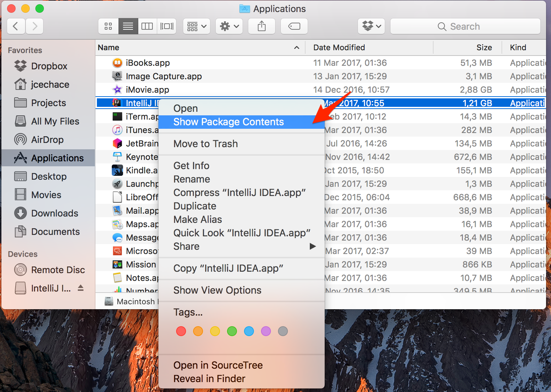Choose Copy "IntelliJ IDEA.app"
Image resolution: width=551 pixels, height=392 pixels.
coord(242,269)
